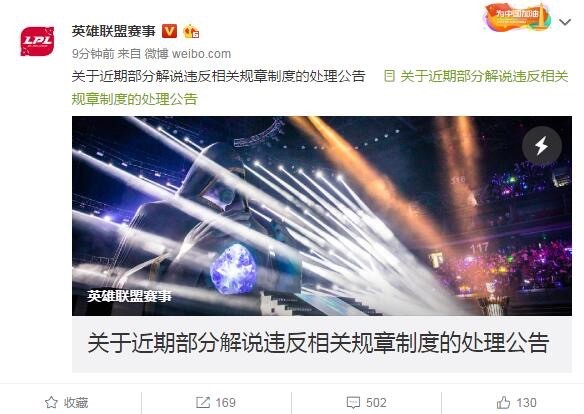The image size is (584, 414).
Task: Expand the post options chevron menu
Action: tap(565, 22)
